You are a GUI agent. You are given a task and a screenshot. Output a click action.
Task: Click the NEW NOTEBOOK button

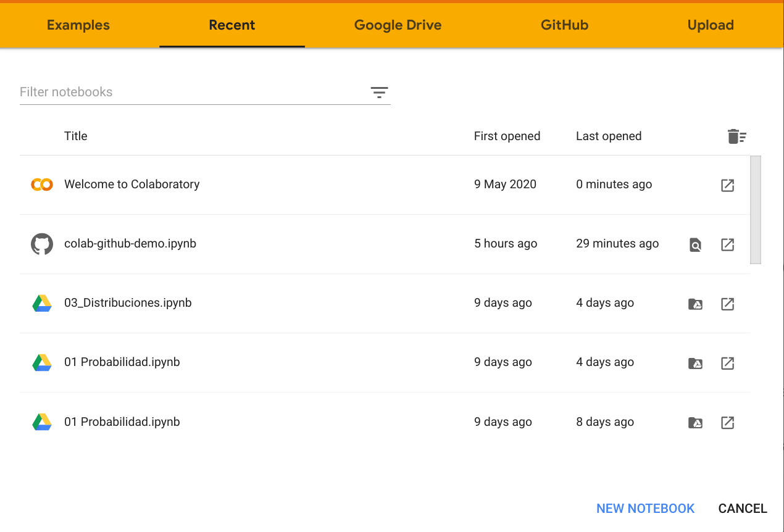pos(645,509)
